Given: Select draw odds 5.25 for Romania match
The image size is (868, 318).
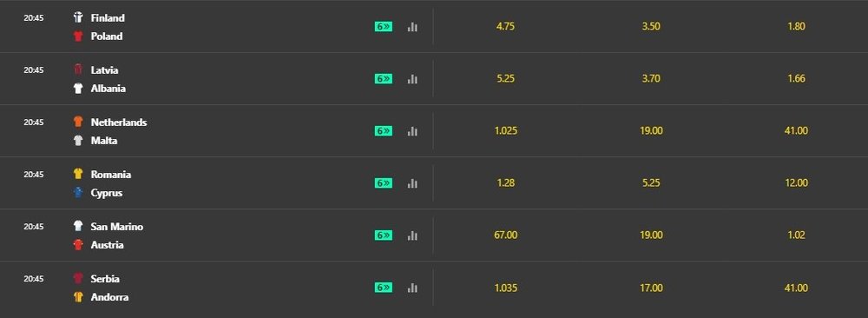Looking at the screenshot, I should pos(651,182).
